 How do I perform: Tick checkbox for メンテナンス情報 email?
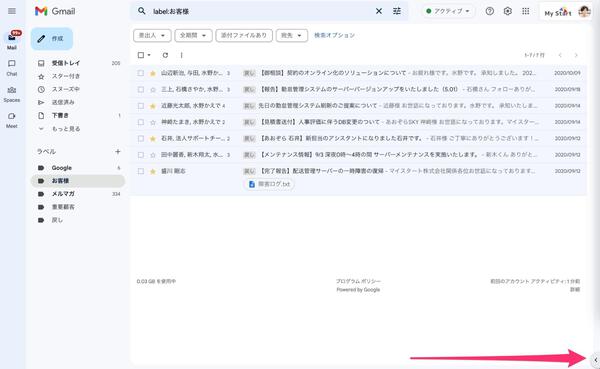[141, 155]
